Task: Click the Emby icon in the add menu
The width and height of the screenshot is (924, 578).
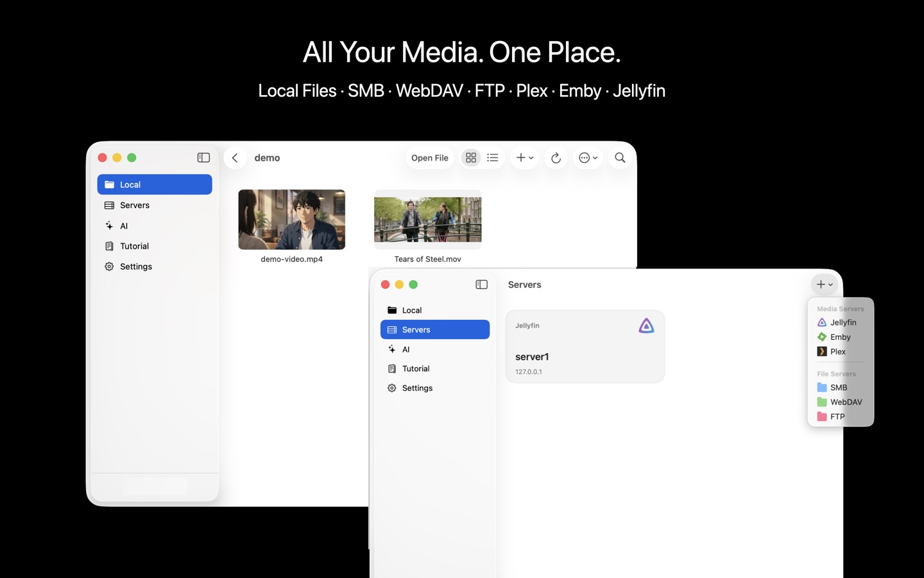Action: tap(822, 337)
